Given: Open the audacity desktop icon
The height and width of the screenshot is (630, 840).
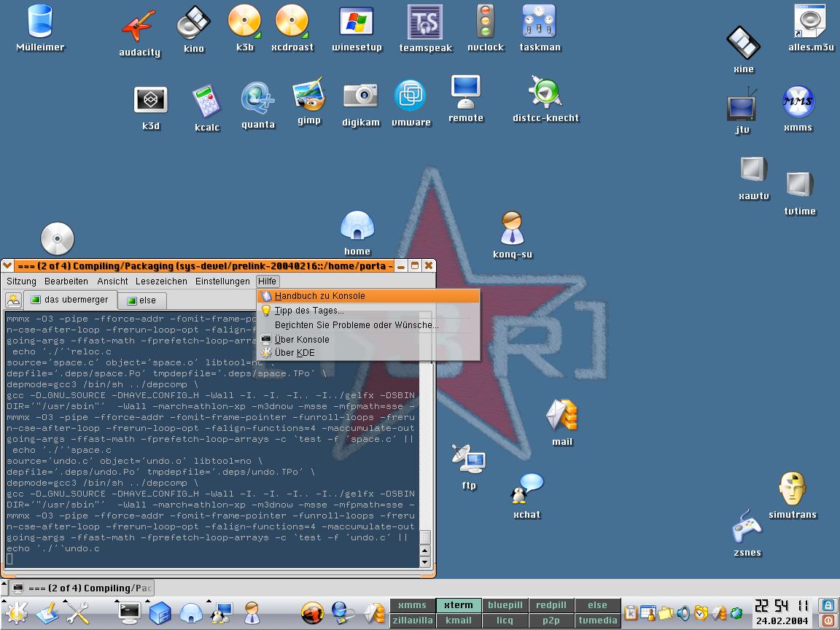Looking at the screenshot, I should (x=139, y=26).
